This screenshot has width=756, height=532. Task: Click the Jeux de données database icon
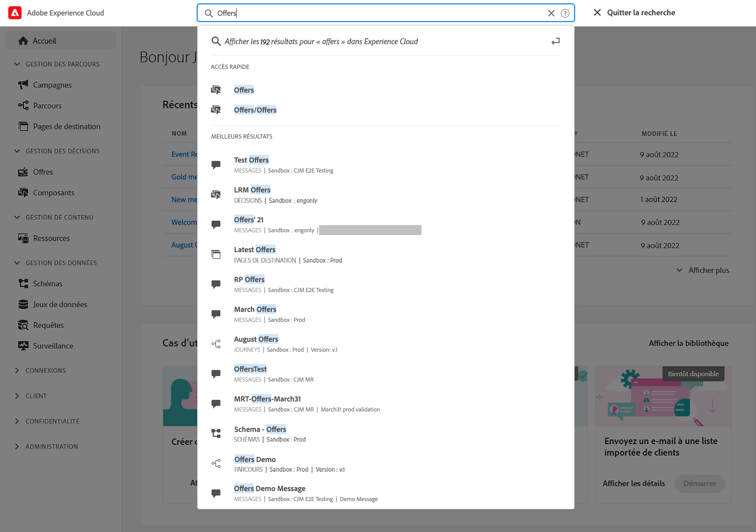23,304
